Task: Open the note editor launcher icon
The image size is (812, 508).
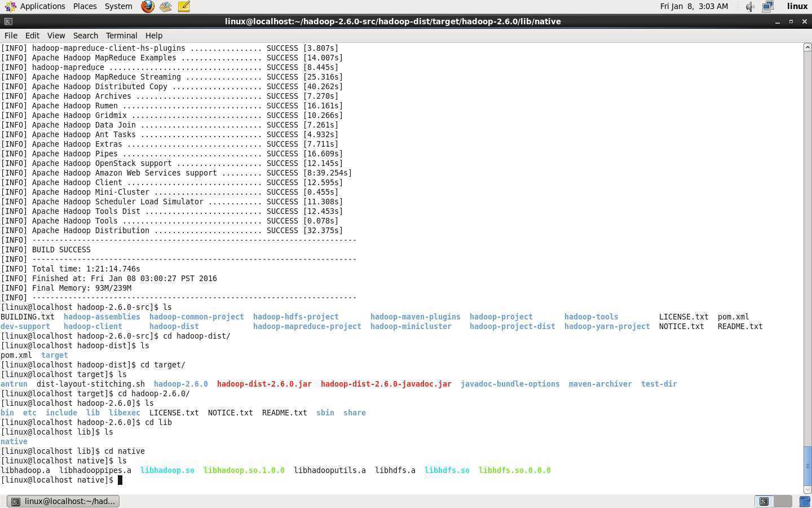Action: coord(184,6)
